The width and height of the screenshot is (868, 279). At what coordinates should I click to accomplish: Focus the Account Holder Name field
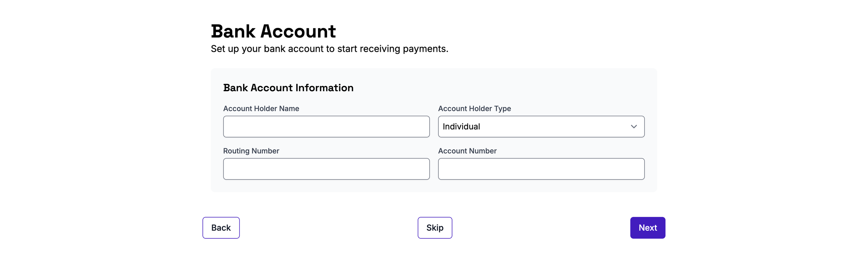pyautogui.click(x=326, y=127)
